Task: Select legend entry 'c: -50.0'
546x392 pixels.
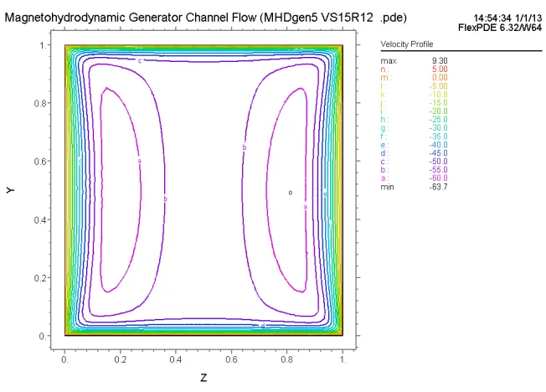Action: coord(414,162)
